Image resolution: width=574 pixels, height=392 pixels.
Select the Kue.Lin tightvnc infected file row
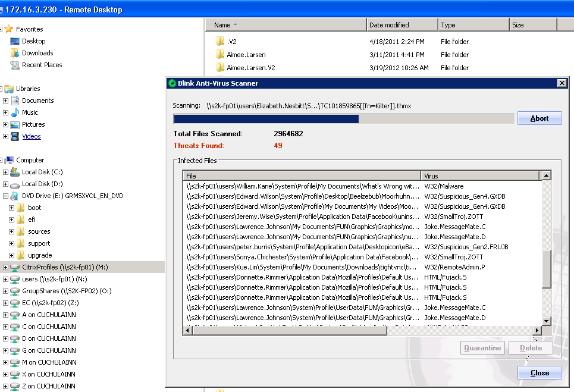[x=362, y=267]
